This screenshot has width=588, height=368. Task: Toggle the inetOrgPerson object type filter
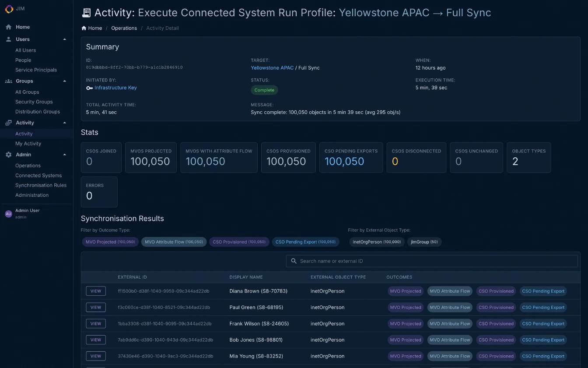click(376, 241)
